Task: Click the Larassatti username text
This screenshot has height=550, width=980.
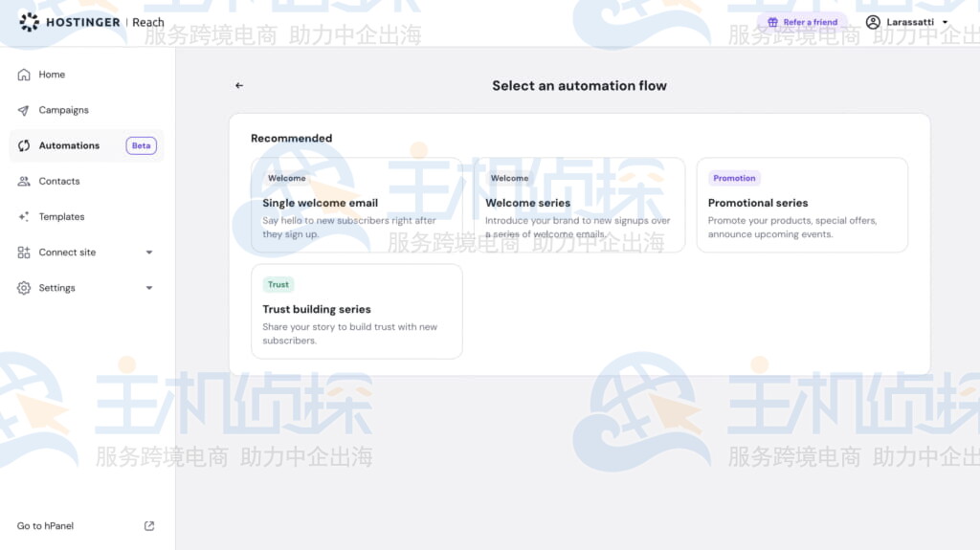Action: (x=910, y=22)
